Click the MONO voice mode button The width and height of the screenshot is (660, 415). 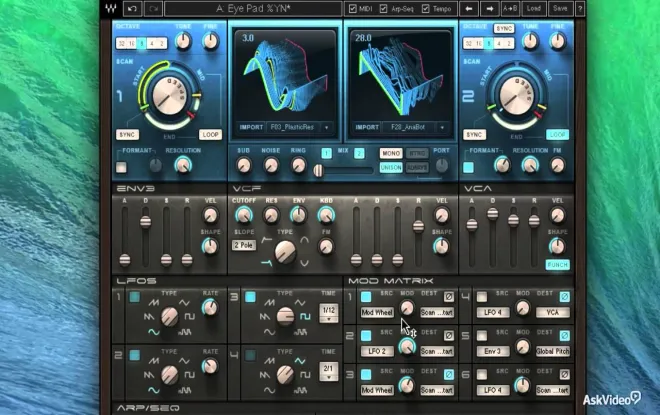click(x=391, y=154)
